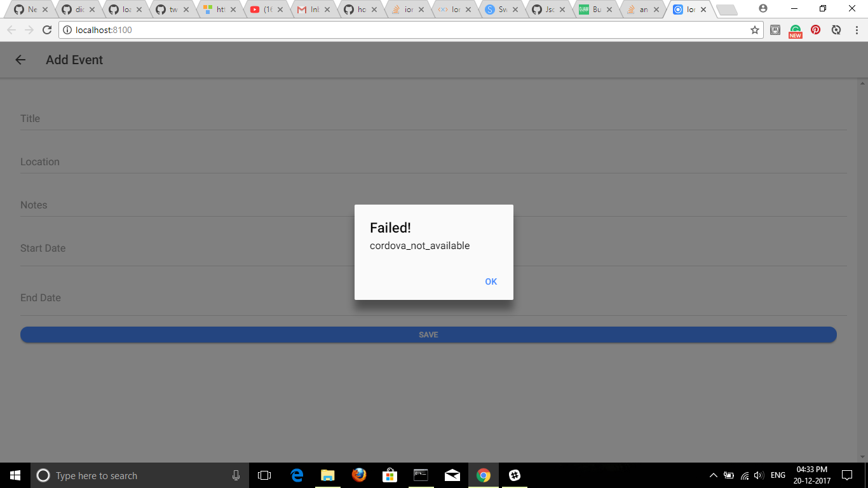
Task: Click the 'Failed!' dialog heading
Action: (x=390, y=227)
